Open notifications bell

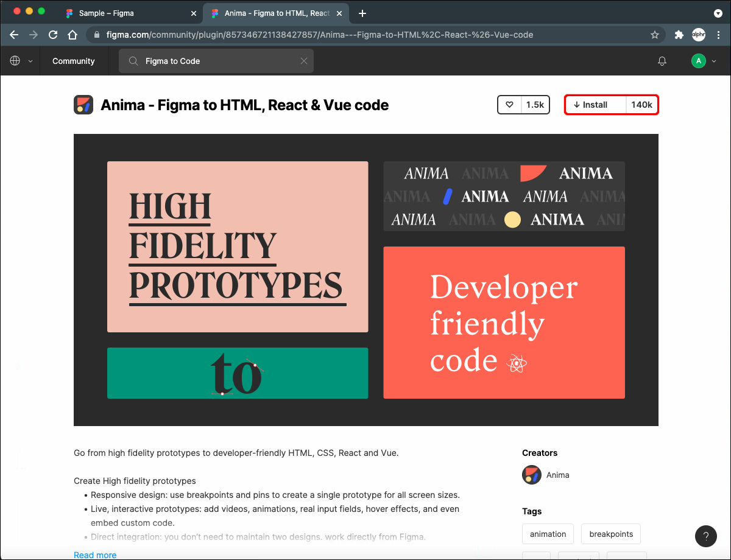pos(662,61)
